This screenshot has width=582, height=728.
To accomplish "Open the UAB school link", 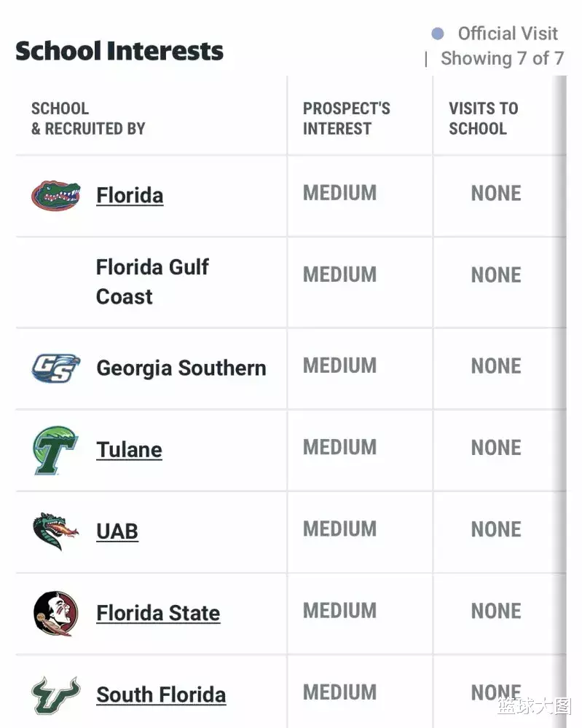I will 117,531.
